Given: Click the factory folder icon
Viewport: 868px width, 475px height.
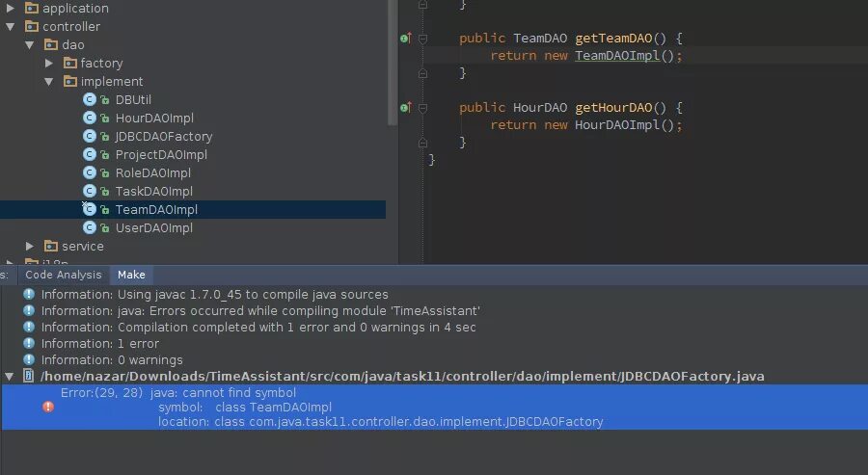Looking at the screenshot, I should [x=69, y=63].
